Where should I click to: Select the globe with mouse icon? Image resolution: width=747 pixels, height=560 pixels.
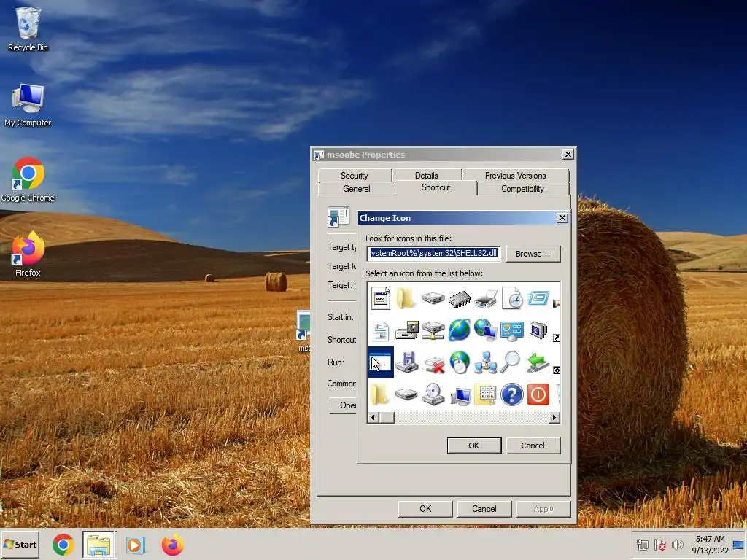(460, 362)
